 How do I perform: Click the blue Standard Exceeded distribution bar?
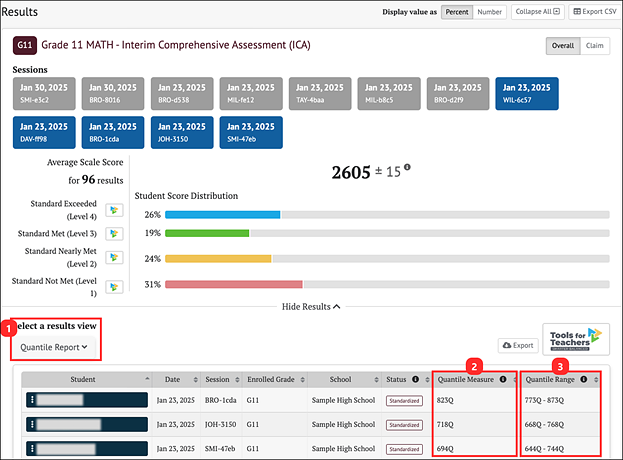(x=222, y=214)
